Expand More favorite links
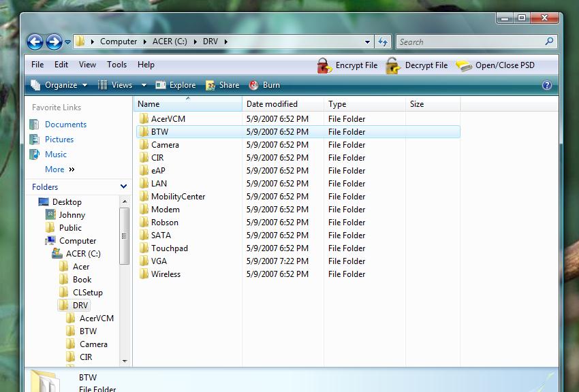Viewport: 579px width, 392px height. (59, 169)
